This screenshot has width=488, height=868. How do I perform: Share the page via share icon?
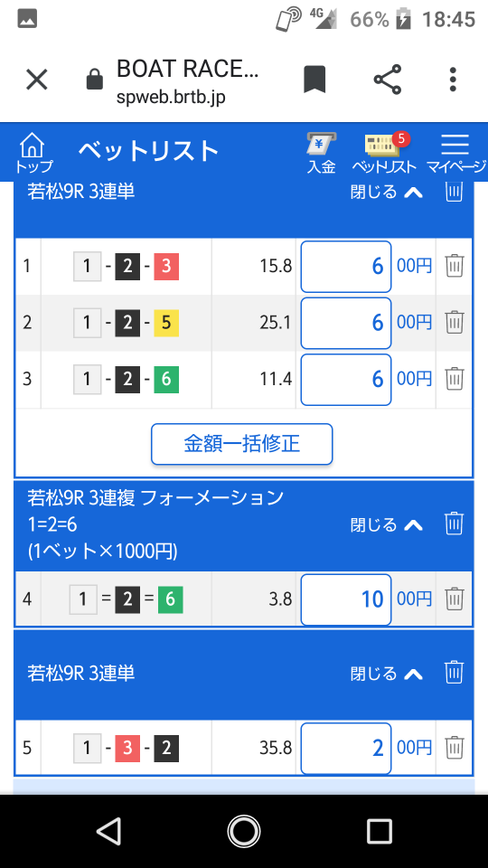[x=388, y=80]
